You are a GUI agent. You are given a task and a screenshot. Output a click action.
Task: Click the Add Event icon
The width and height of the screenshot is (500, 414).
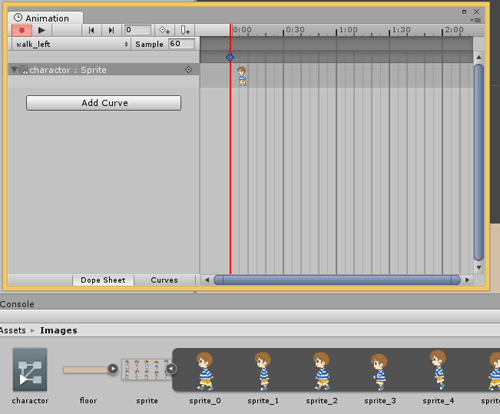click(x=185, y=30)
